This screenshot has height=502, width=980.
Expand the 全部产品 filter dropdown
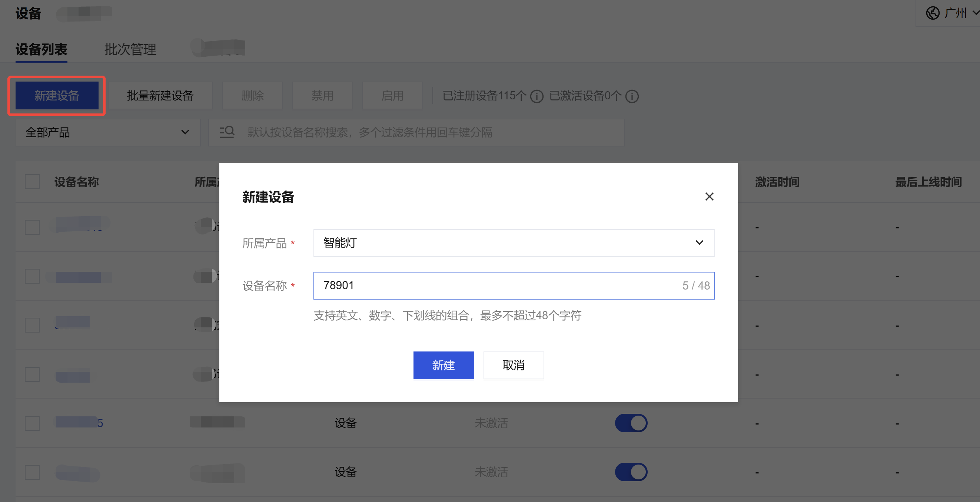pyautogui.click(x=108, y=132)
